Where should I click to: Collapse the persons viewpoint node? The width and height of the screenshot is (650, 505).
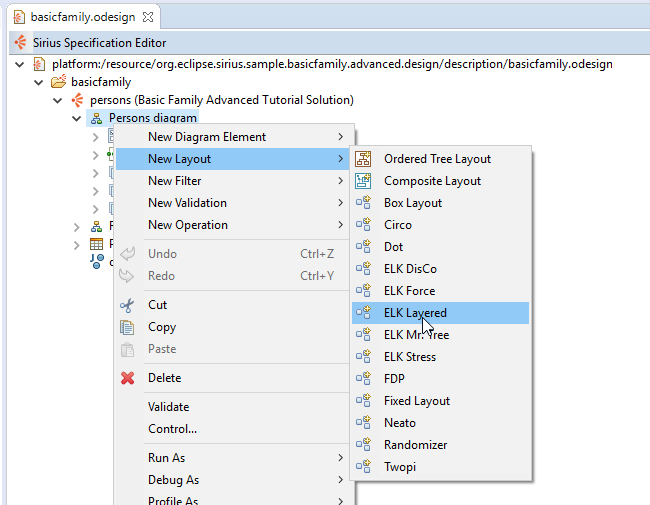60,100
